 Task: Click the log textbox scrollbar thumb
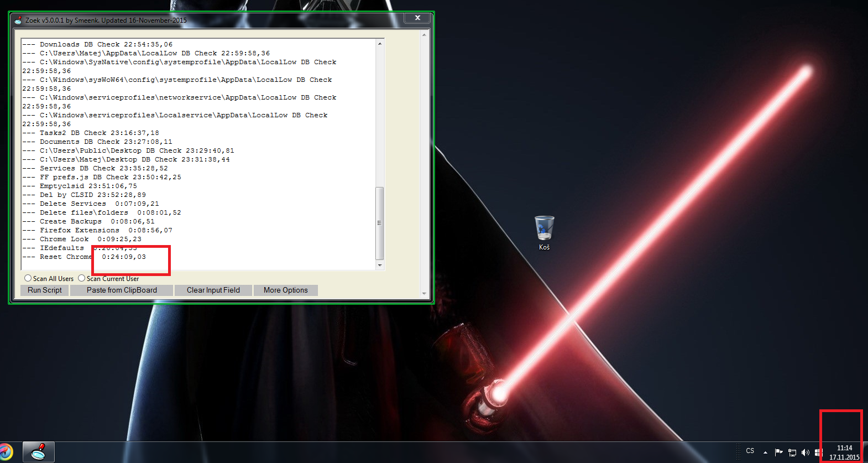pos(379,223)
